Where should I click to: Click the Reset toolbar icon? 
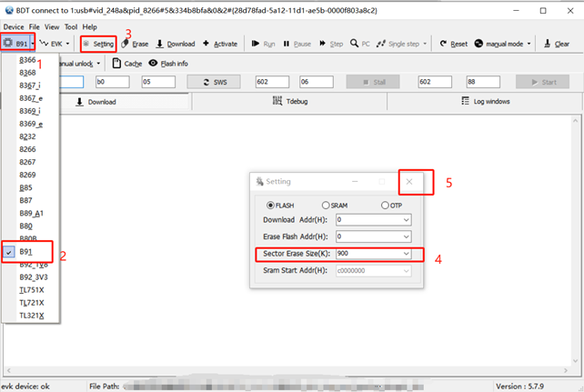tap(443, 44)
